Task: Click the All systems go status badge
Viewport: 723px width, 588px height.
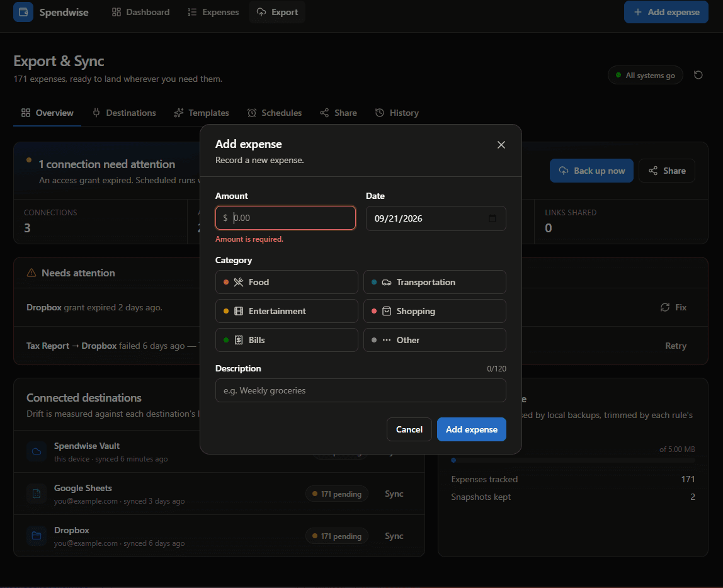Action: [645, 75]
